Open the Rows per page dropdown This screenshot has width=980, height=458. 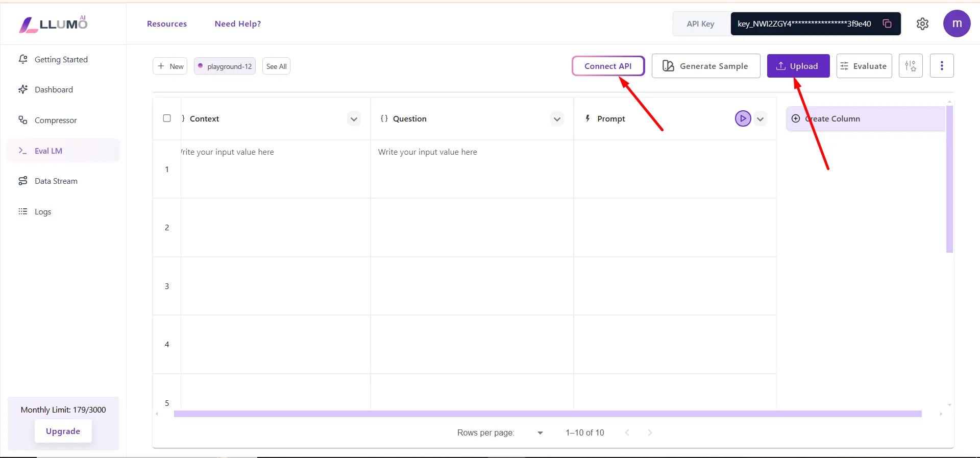(540, 433)
